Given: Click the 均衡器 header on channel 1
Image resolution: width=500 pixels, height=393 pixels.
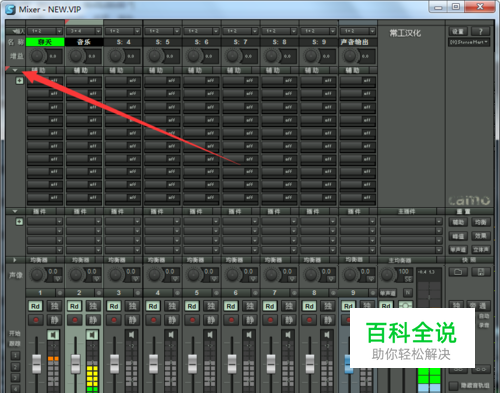Looking at the screenshot, I should point(39,260).
